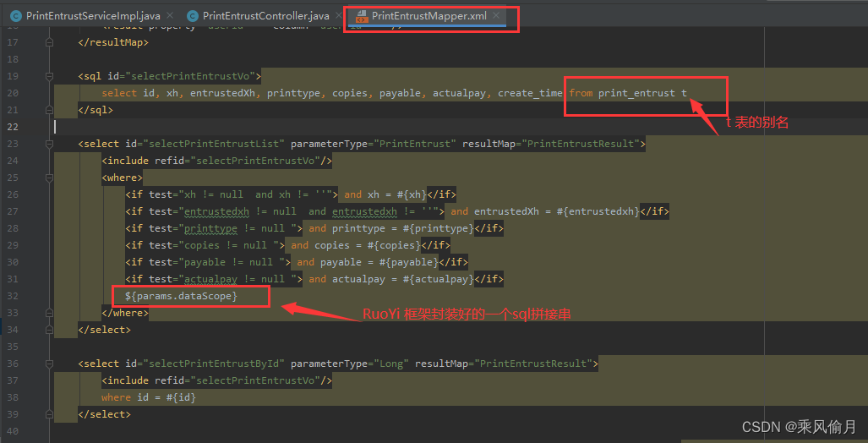Click the PrintEntrustController.java class icon

(x=193, y=16)
